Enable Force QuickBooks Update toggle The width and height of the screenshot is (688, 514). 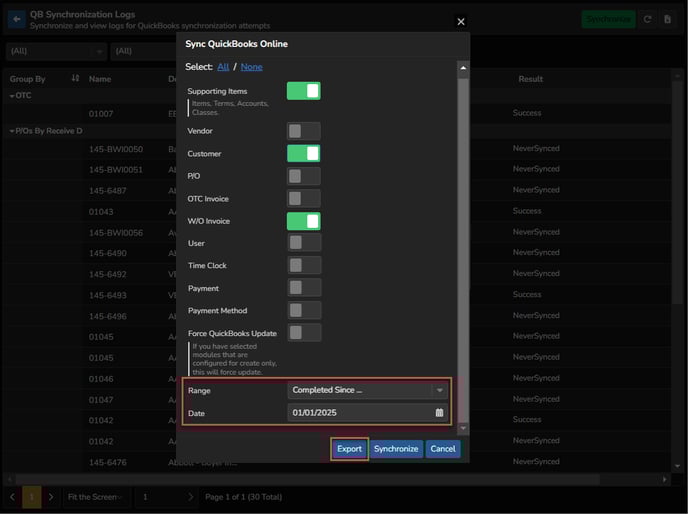[x=304, y=333]
